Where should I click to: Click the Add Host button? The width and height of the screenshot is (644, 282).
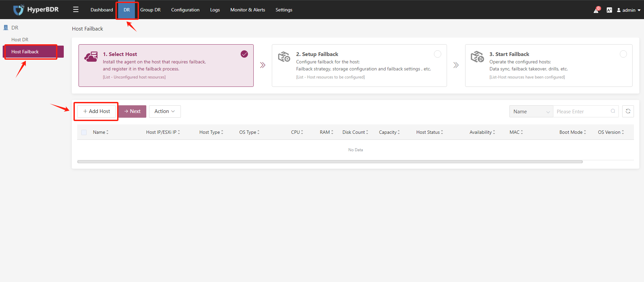[x=97, y=111]
